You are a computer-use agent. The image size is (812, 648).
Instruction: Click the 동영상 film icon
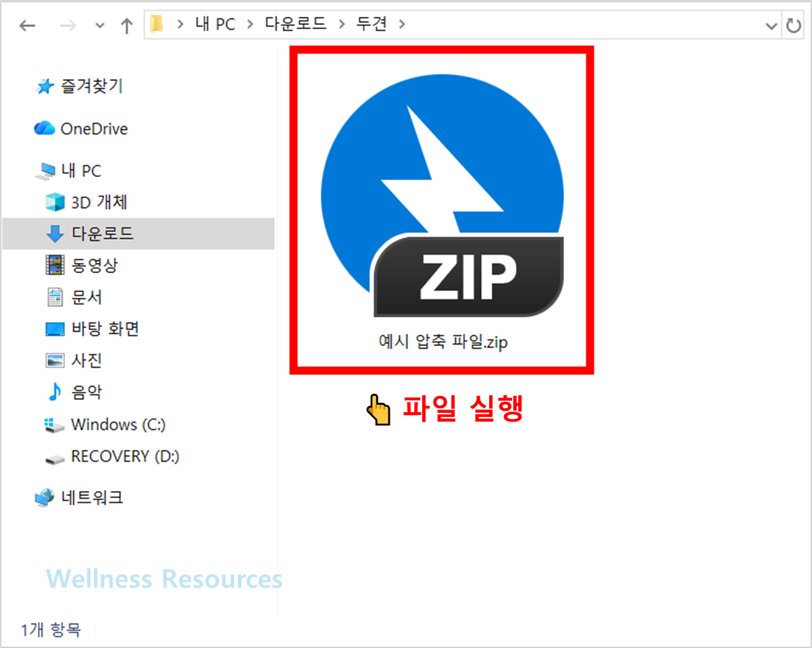pyautogui.click(x=55, y=265)
